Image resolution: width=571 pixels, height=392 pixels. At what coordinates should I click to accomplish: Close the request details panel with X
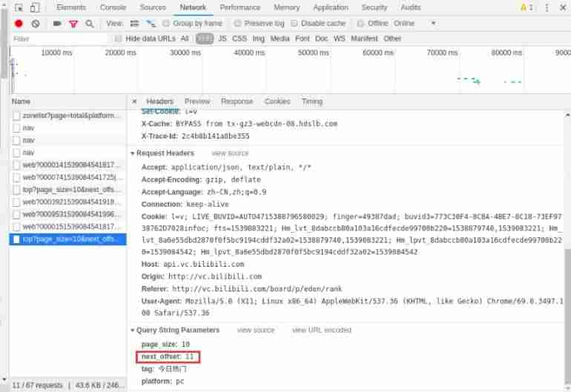[x=134, y=102]
